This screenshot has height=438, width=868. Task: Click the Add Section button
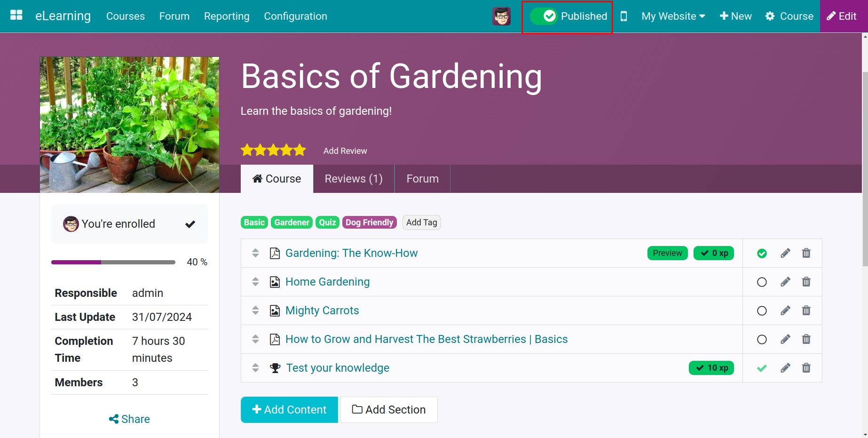389,410
